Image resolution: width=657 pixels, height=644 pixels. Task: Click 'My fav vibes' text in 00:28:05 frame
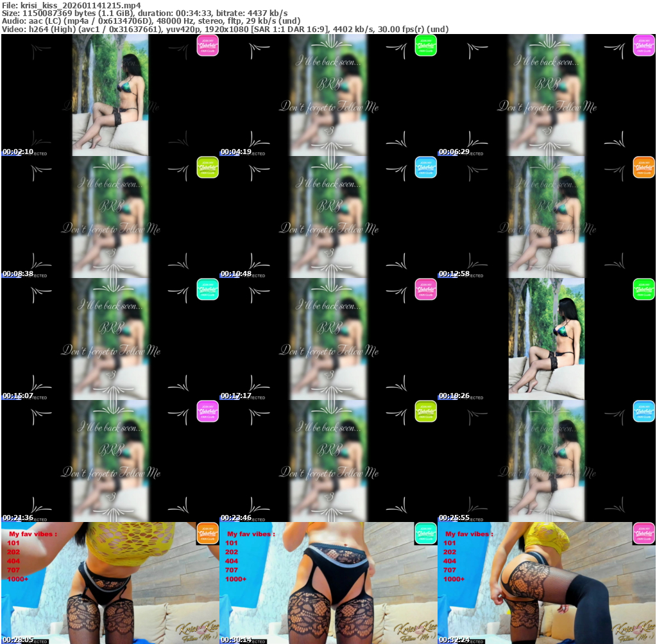coord(33,534)
